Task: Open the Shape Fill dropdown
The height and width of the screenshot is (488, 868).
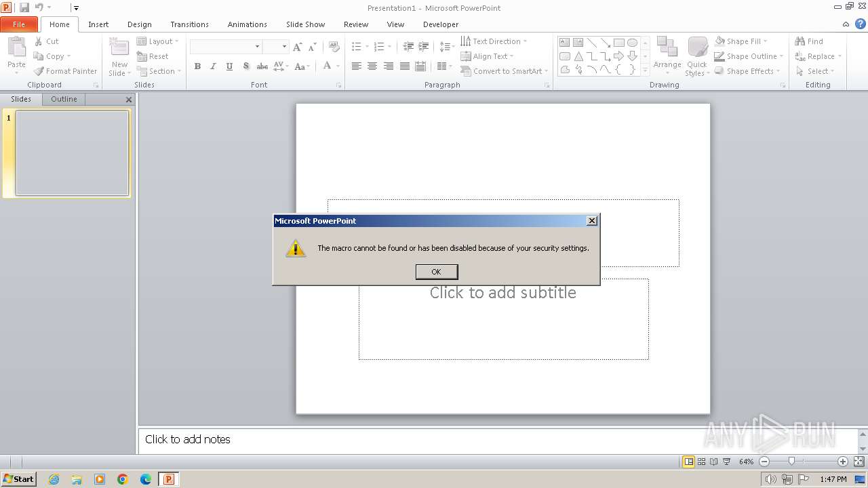Action: [741, 41]
